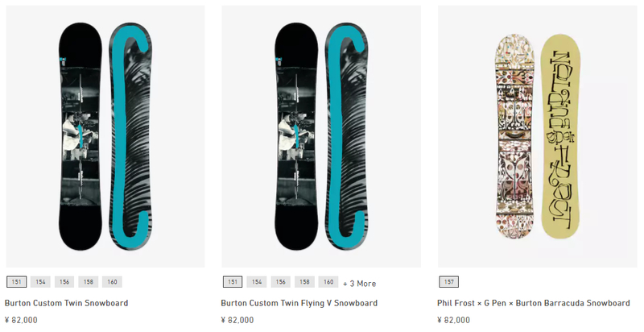Image resolution: width=644 pixels, height=332 pixels.
Task: Open Burton Custom Twin Flying V Snowboard link
Action: point(299,303)
